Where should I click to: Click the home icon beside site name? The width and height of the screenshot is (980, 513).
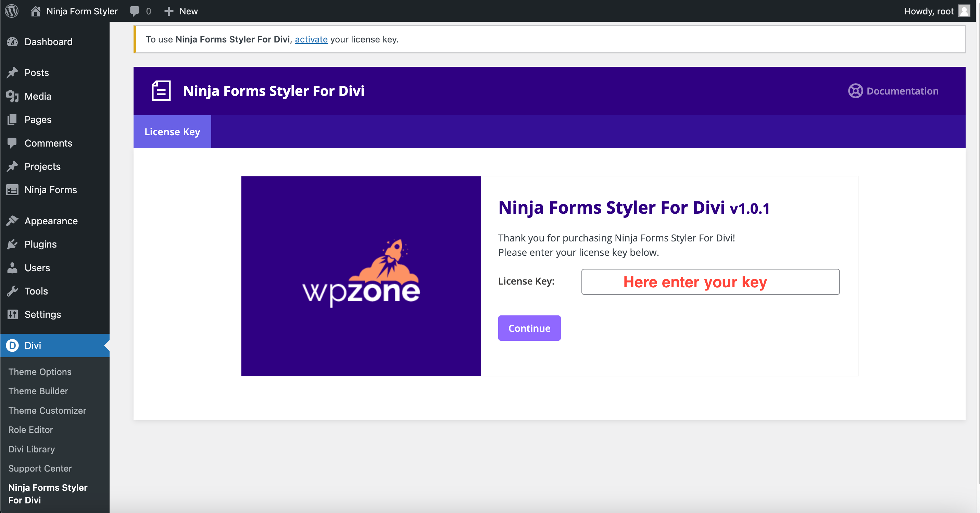[35, 11]
